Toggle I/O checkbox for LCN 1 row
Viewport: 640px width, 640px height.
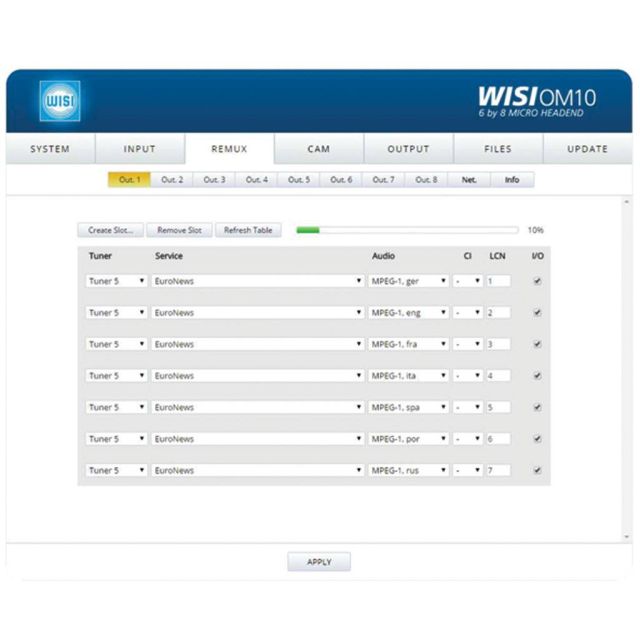pos(538,281)
